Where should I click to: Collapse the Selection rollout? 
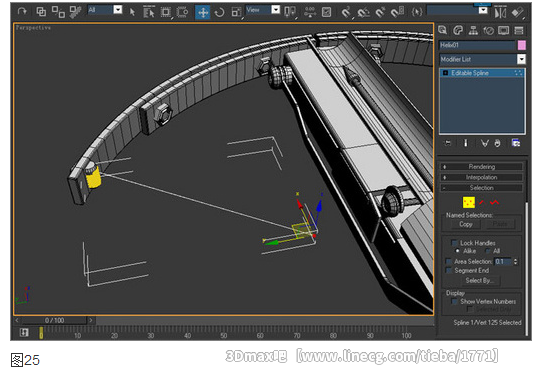[482, 188]
